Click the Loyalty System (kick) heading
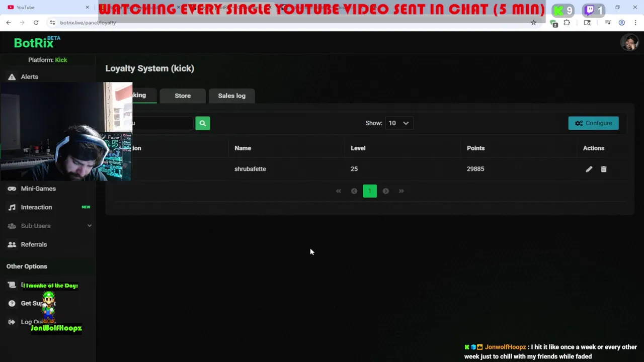 click(x=149, y=68)
